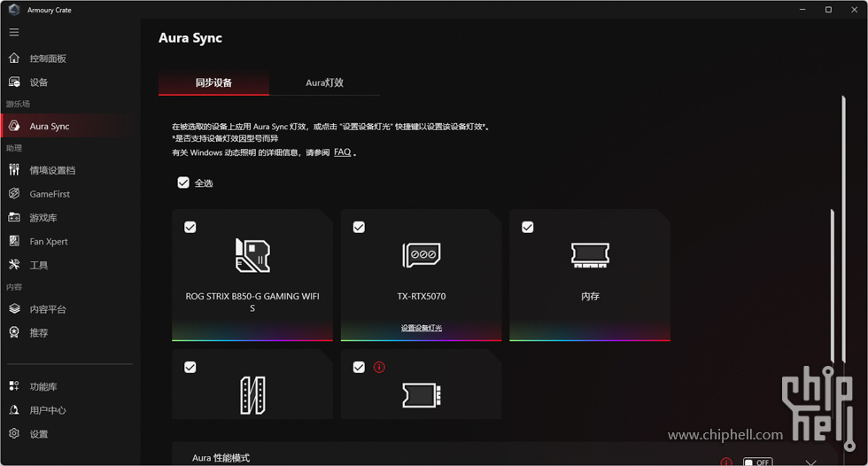Open 内容平台 content platform icon

click(x=14, y=309)
